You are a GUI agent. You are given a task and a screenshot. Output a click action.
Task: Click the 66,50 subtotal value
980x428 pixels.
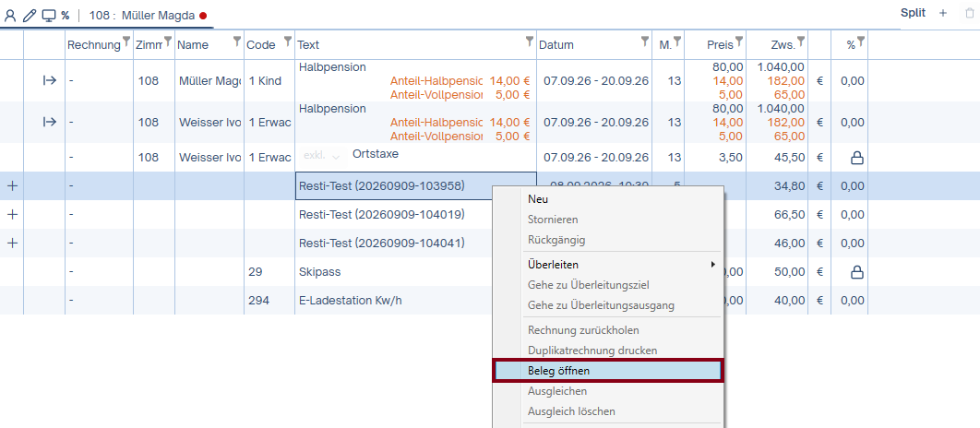click(x=789, y=215)
